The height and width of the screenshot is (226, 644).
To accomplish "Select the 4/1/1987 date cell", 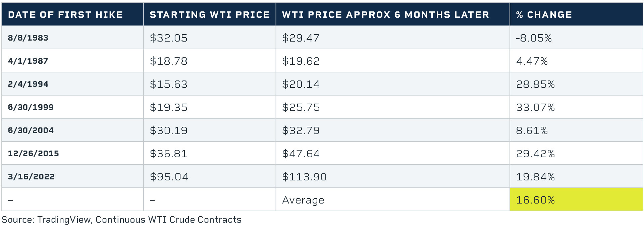I will (x=28, y=61).
